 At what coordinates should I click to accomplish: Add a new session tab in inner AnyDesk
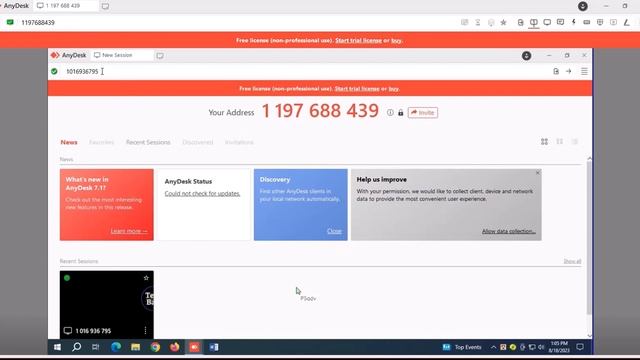160,56
